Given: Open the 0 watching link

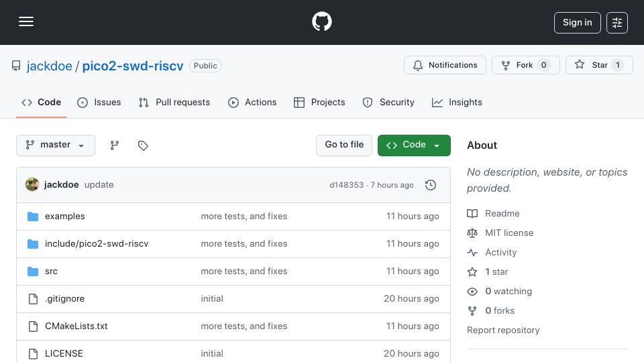Looking at the screenshot, I should 508,292.
